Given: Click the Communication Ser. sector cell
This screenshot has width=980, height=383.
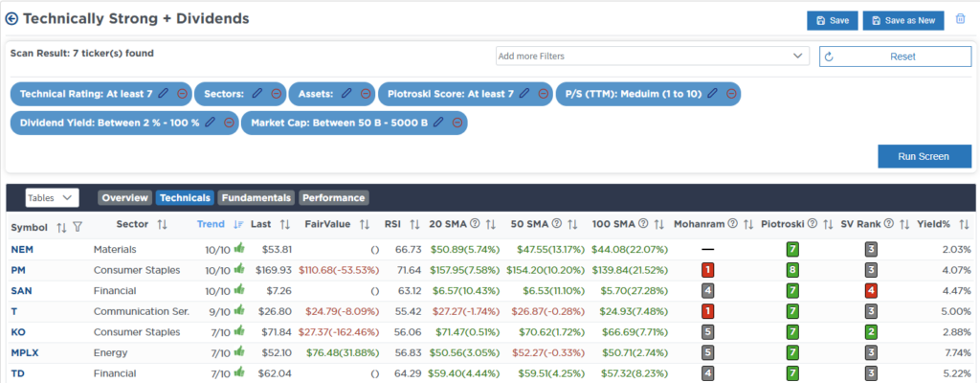Looking at the screenshot, I should pos(142,311).
